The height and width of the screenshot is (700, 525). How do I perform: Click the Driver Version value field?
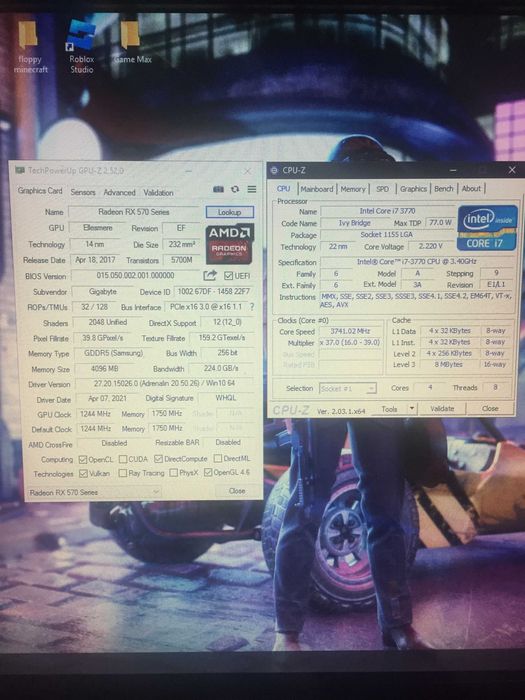point(164,383)
